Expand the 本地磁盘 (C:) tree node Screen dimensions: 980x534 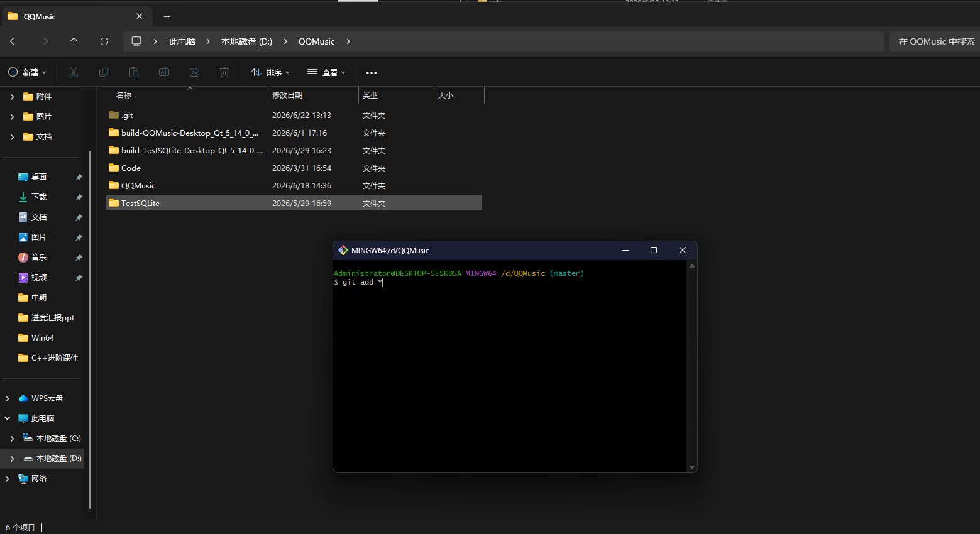pos(12,439)
